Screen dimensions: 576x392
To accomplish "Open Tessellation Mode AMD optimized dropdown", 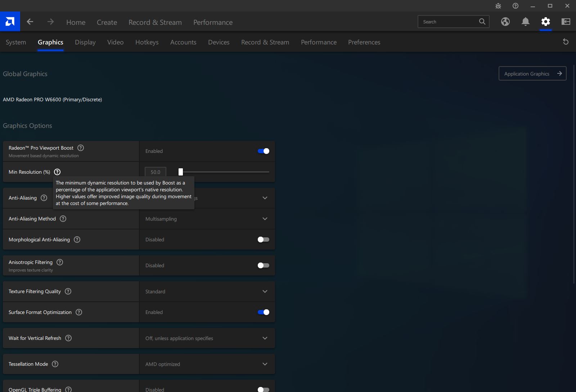I will tap(207, 364).
